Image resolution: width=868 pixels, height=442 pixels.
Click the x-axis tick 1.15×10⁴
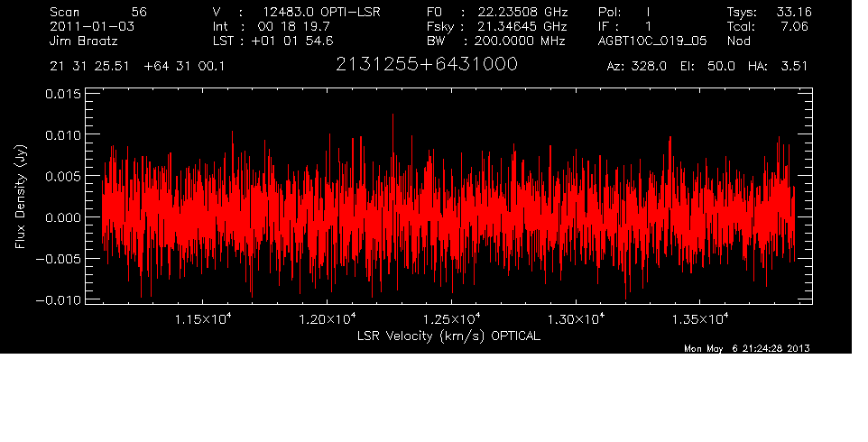pos(203,319)
